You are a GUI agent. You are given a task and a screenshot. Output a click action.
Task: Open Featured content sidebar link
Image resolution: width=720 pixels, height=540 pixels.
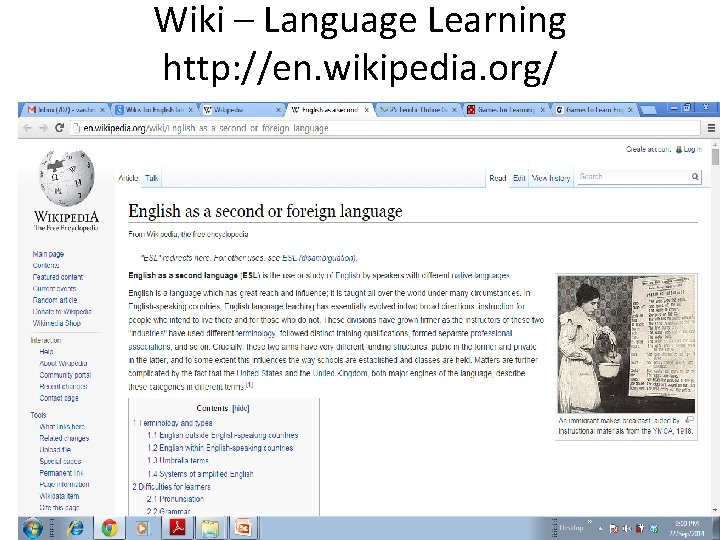tap(57, 277)
